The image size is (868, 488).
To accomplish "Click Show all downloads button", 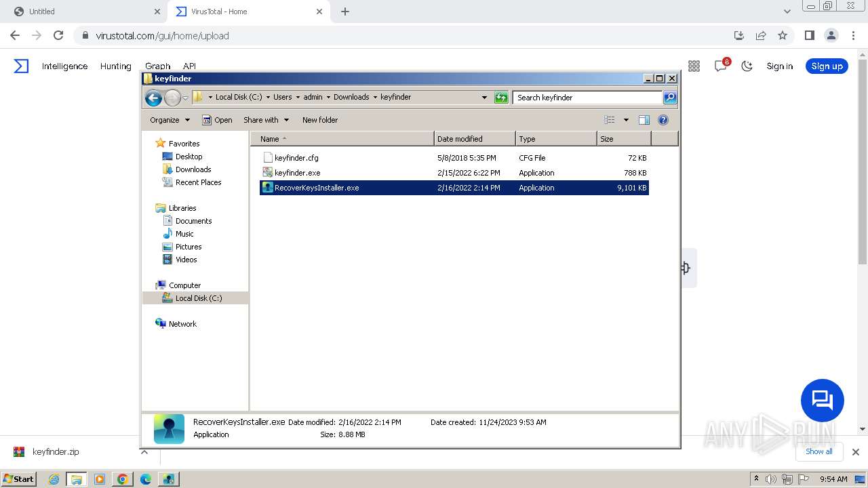I will pyautogui.click(x=819, y=451).
